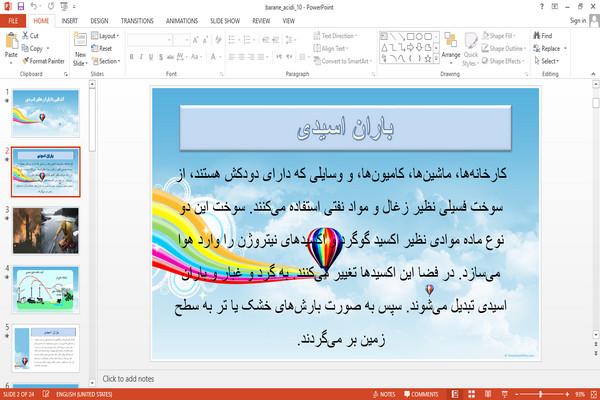Switch to the DESIGN tab
Image resolution: width=600 pixels, height=400 pixels.
[99, 21]
